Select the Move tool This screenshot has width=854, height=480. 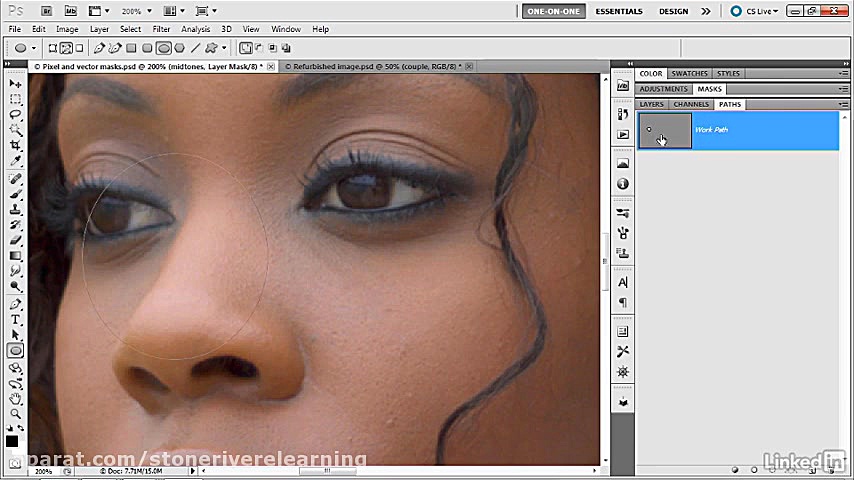click(15, 83)
